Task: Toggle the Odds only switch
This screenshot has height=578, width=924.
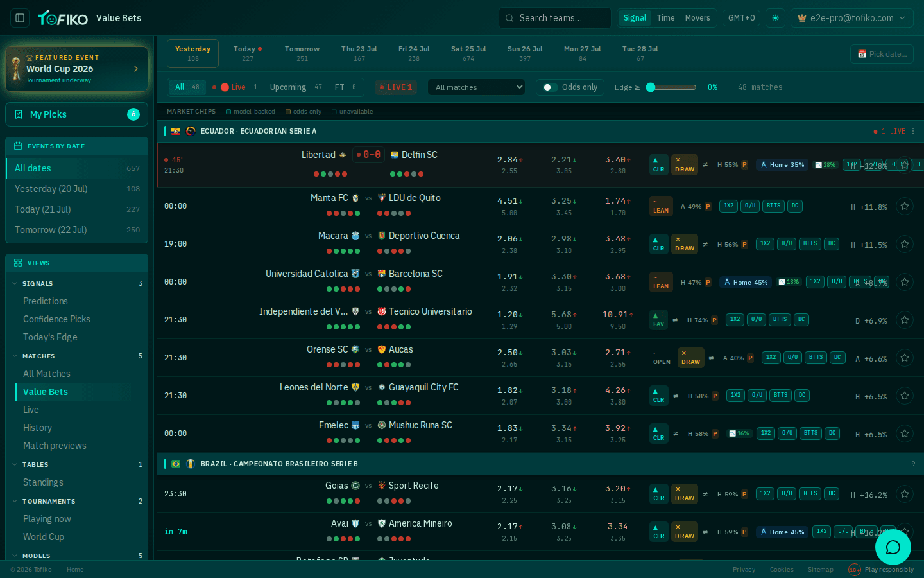Action: pyautogui.click(x=550, y=87)
